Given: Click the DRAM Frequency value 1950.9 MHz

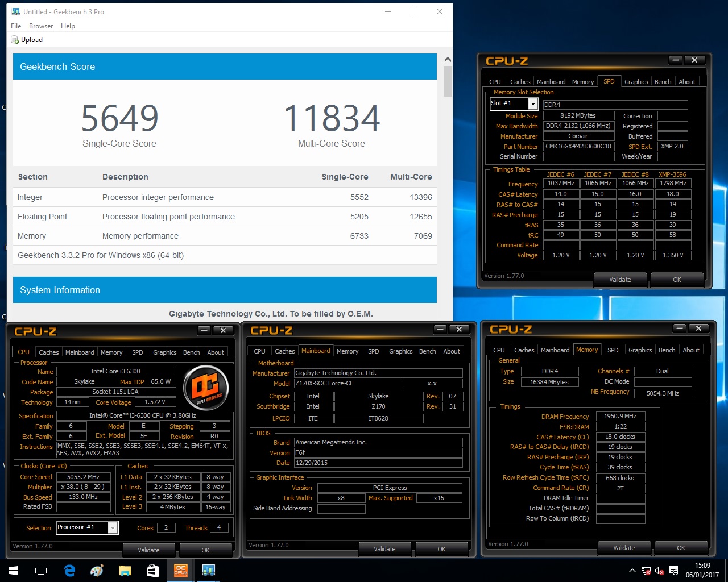Looking at the screenshot, I should [620, 417].
